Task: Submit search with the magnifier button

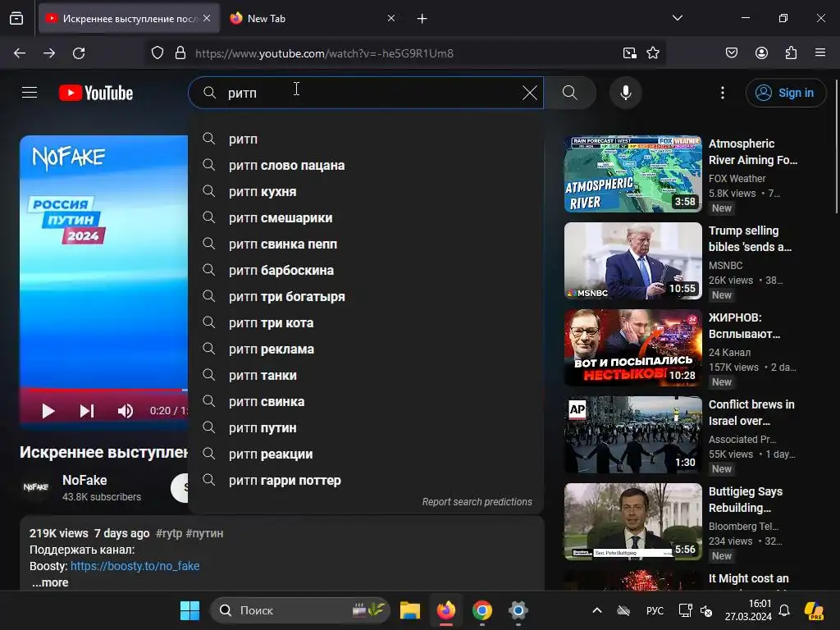Action: pyautogui.click(x=570, y=93)
